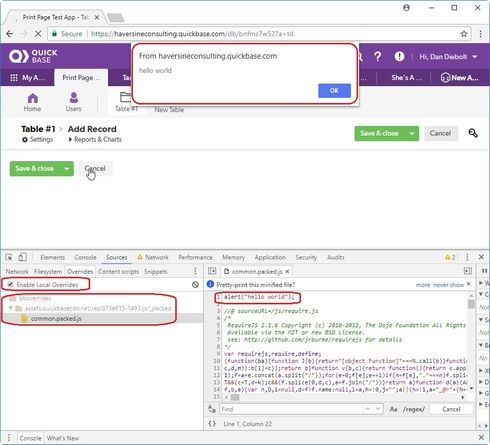Collapse the assets.quickbasecdn.net folder
Image resolution: width=490 pixels, height=445 pixels.
click(x=10, y=308)
